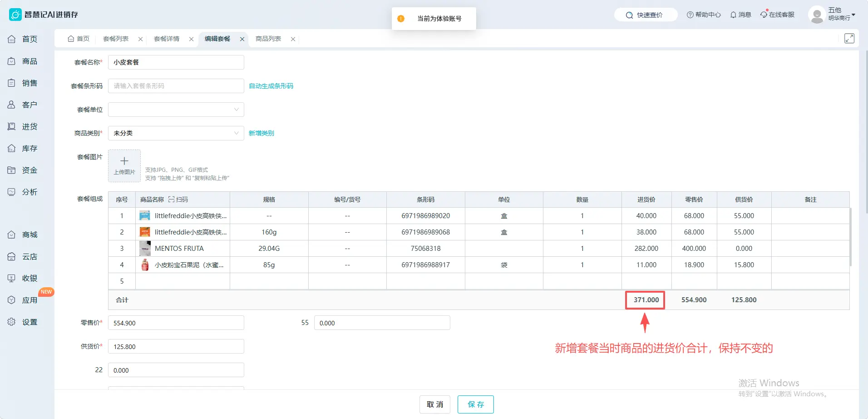Expand 商品类别 未分类 dropdown
Image resolution: width=868 pixels, height=419 pixels.
(176, 133)
